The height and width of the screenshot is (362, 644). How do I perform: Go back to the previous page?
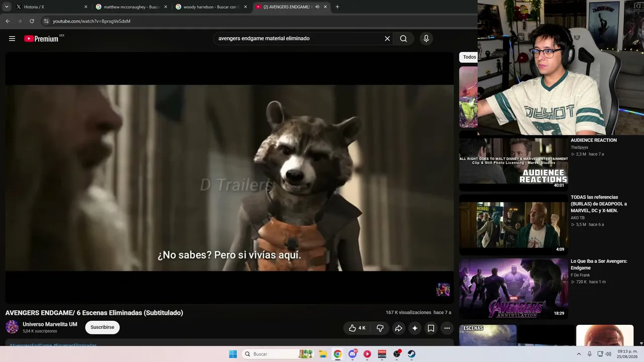8,21
